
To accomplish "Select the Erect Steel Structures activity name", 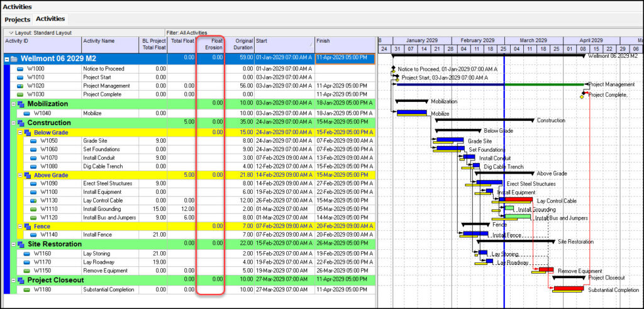I will coord(108,184).
